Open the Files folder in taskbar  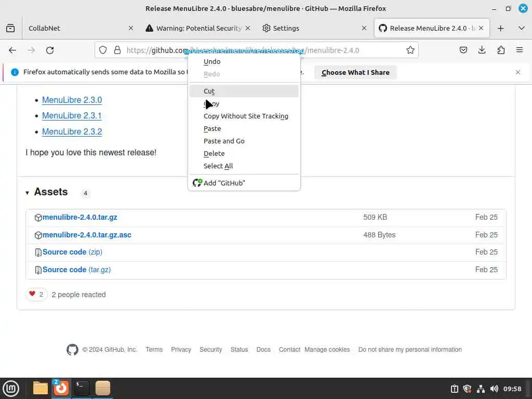coord(40,388)
